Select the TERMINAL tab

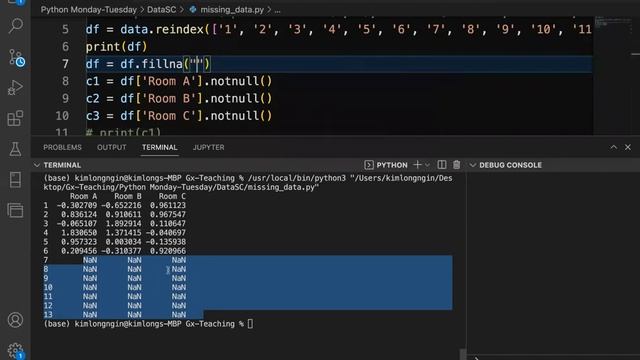160,147
